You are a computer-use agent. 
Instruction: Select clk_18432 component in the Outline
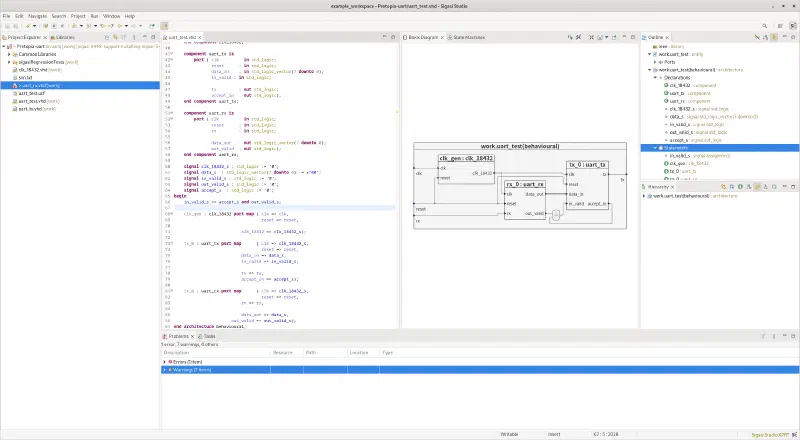coord(690,85)
